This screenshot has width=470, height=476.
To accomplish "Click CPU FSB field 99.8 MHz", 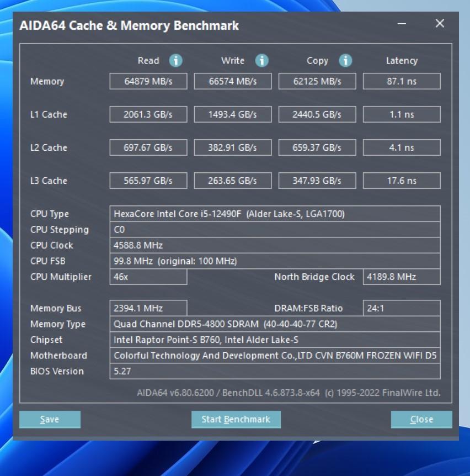I will pyautogui.click(x=275, y=261).
